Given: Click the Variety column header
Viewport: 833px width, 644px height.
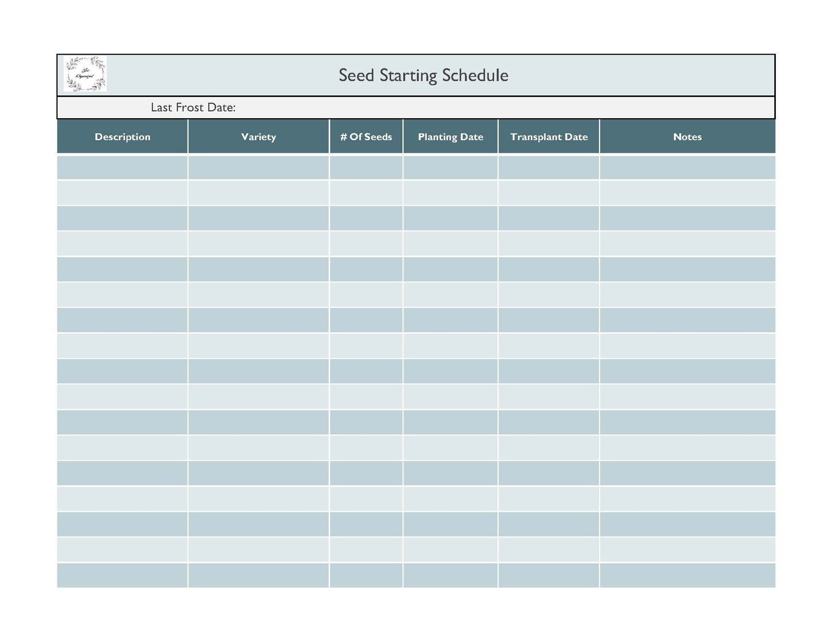Looking at the screenshot, I should (x=258, y=137).
